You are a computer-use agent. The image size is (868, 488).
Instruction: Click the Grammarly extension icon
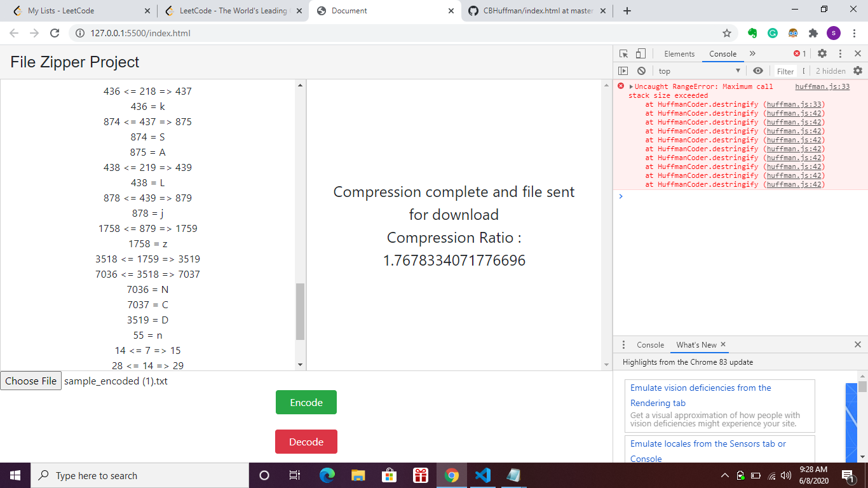coord(773,33)
